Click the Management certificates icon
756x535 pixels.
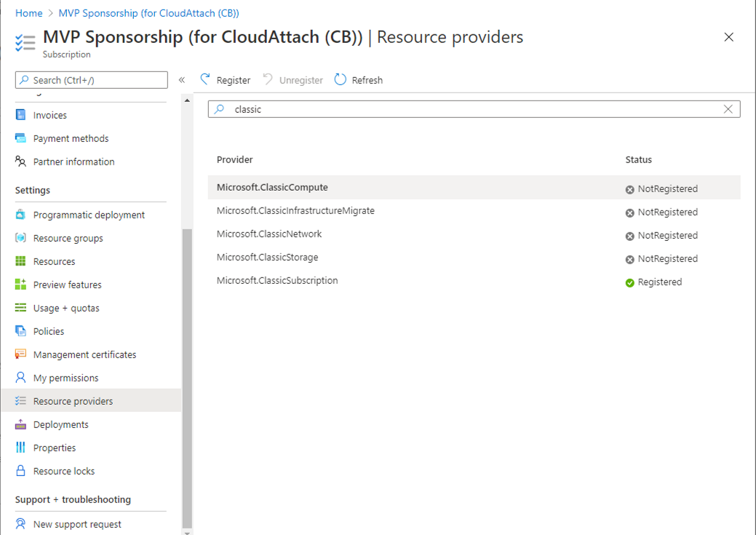coord(20,354)
